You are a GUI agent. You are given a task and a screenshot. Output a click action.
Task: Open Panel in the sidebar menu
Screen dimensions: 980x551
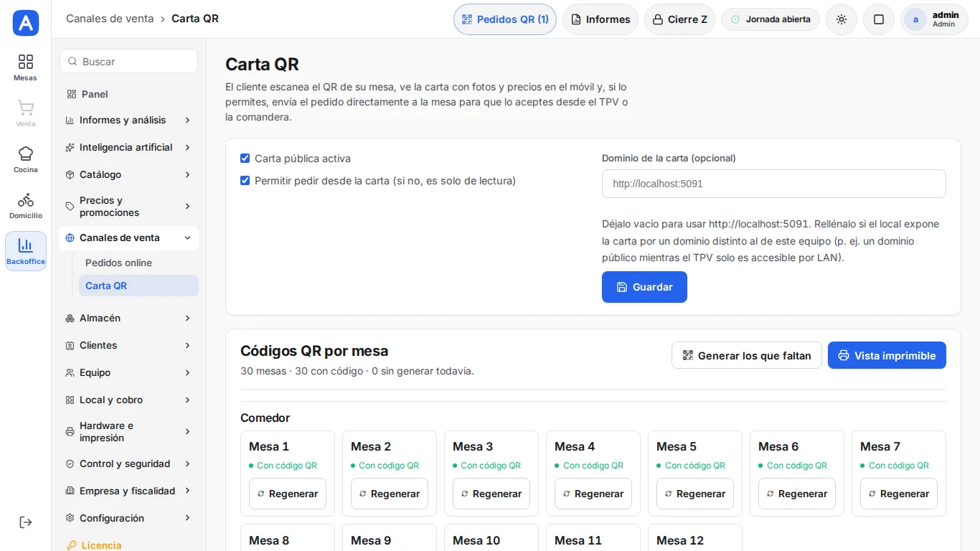[128, 94]
